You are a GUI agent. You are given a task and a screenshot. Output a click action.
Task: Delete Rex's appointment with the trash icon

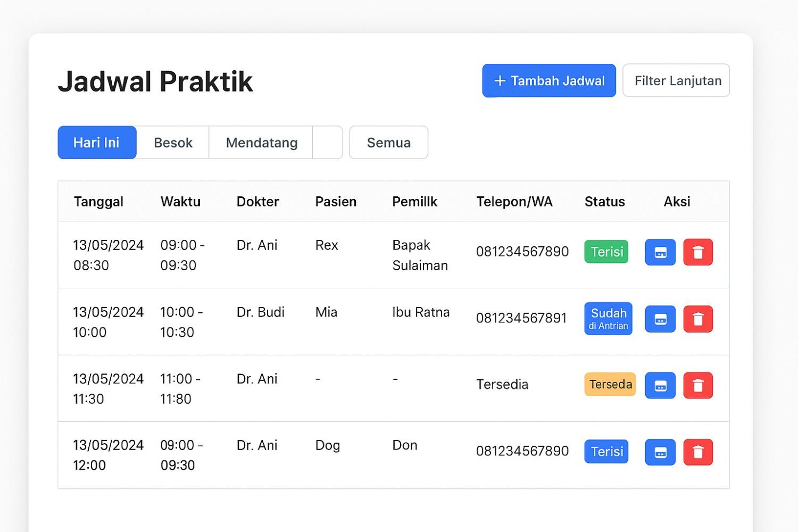[698, 252]
